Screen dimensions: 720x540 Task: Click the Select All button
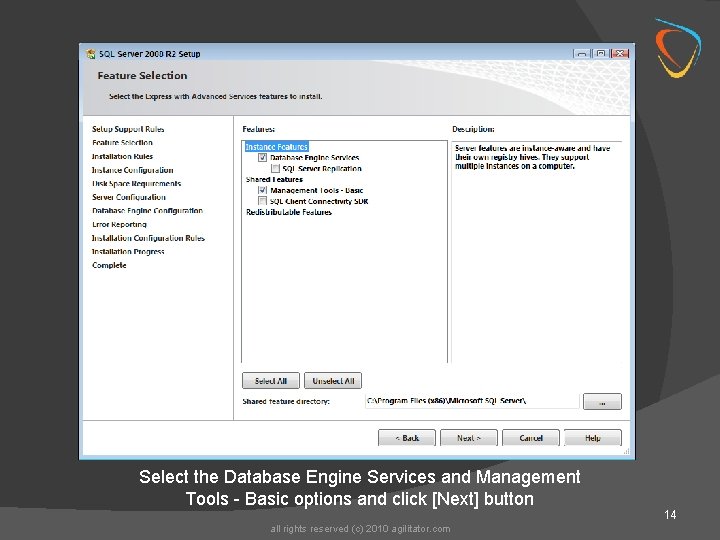click(x=270, y=381)
